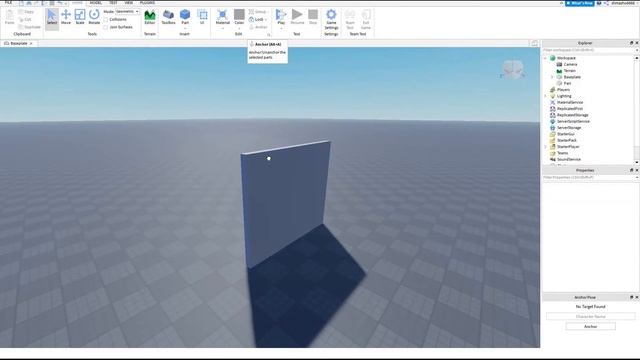Screen dimensions: 640x360
Task: Switch to the TEST ribbon tab
Action: click(x=113, y=2)
